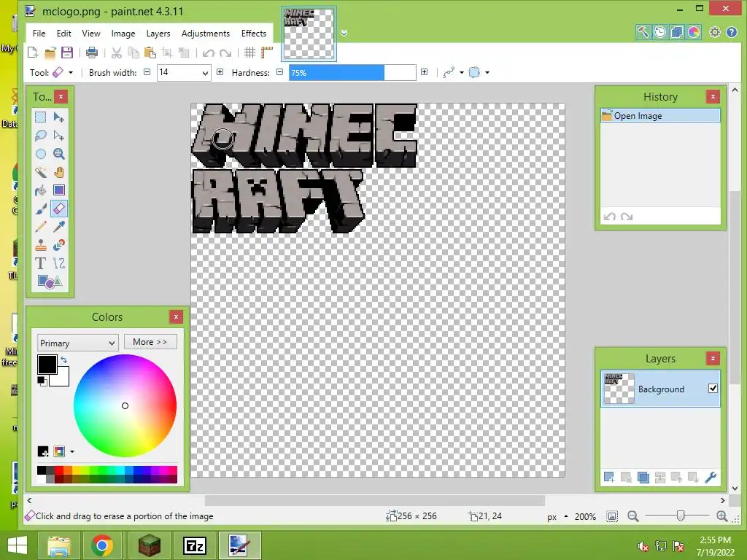747x560 pixels.
Task: Open the Image menu
Action: pyautogui.click(x=123, y=34)
